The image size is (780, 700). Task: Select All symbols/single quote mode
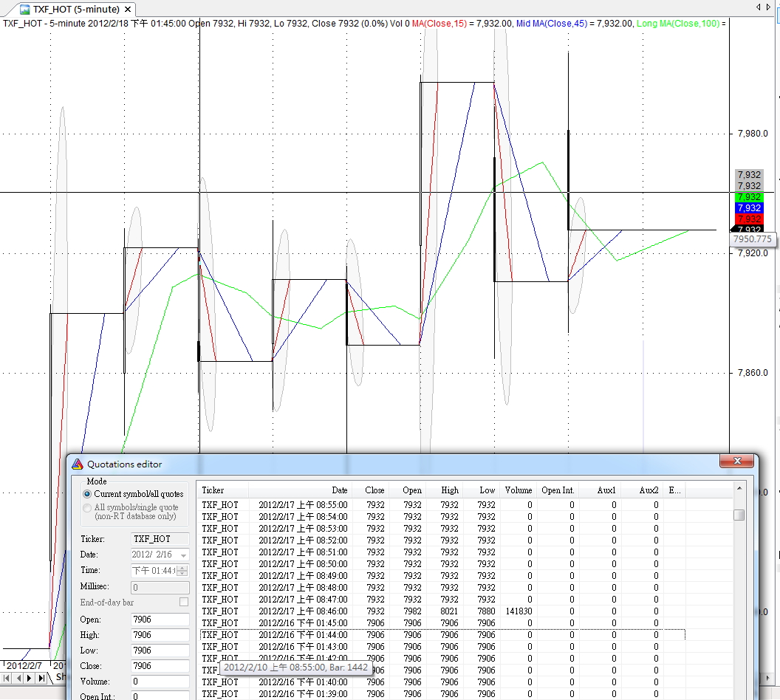[131, 511]
